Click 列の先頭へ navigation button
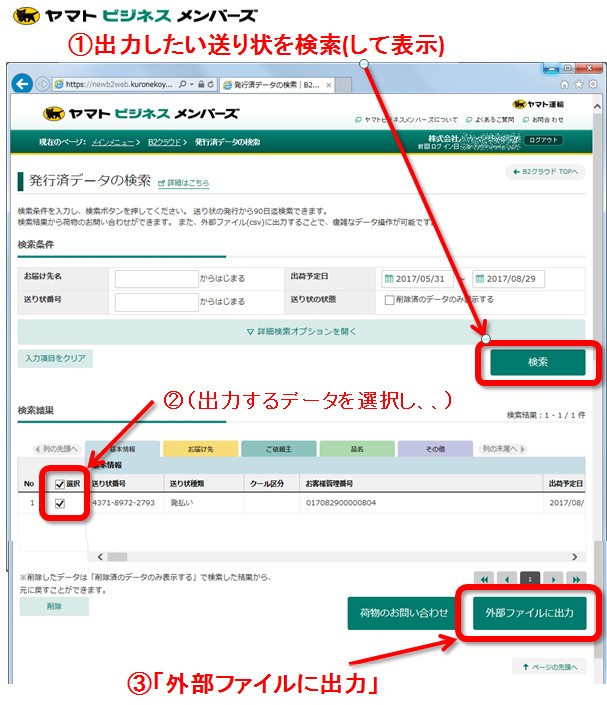607x705 pixels. click(x=57, y=449)
